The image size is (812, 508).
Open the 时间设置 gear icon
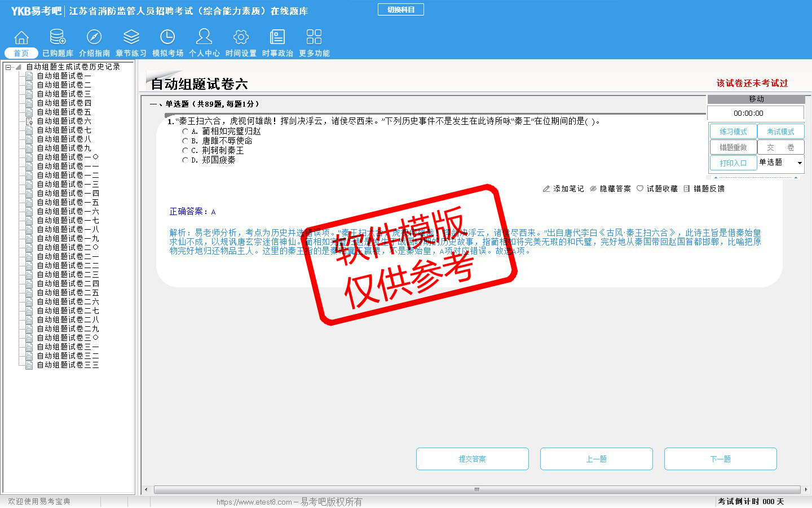click(241, 37)
